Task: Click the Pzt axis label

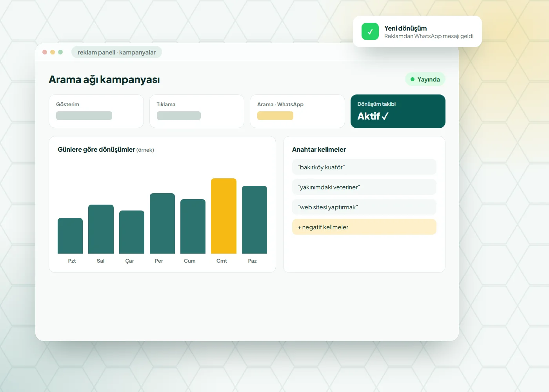Action: [72, 261]
